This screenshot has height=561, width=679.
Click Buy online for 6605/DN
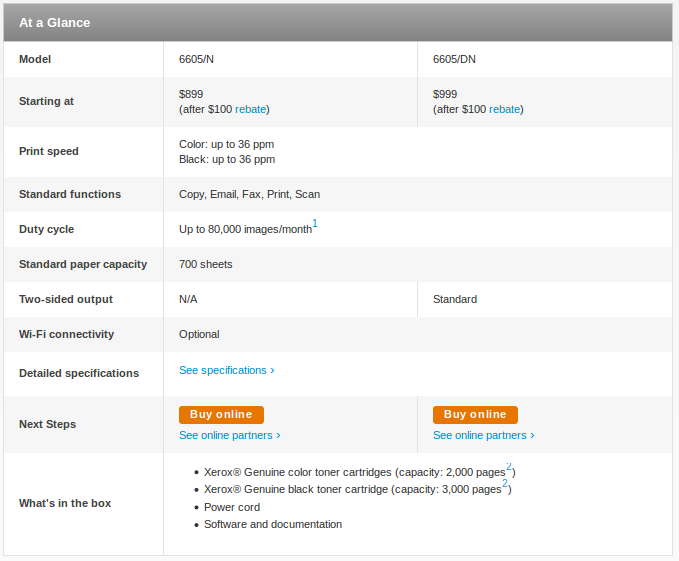click(475, 415)
